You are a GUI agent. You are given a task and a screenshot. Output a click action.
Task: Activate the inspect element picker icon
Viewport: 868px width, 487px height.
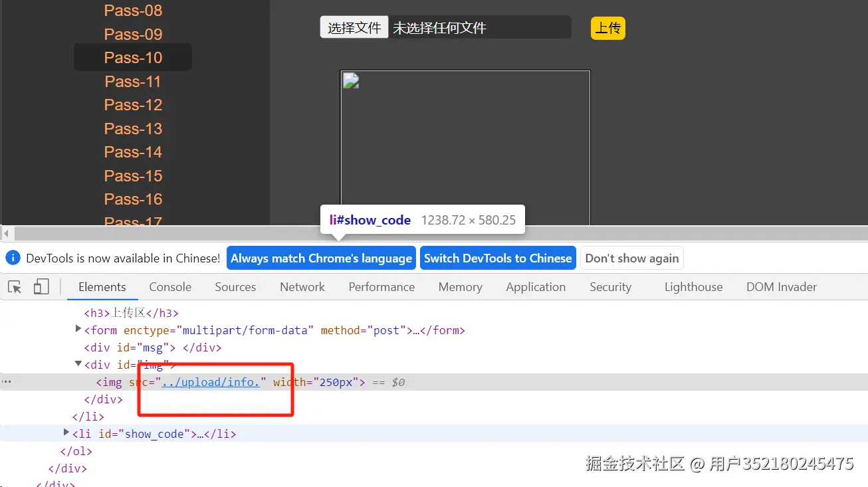pyautogui.click(x=15, y=287)
